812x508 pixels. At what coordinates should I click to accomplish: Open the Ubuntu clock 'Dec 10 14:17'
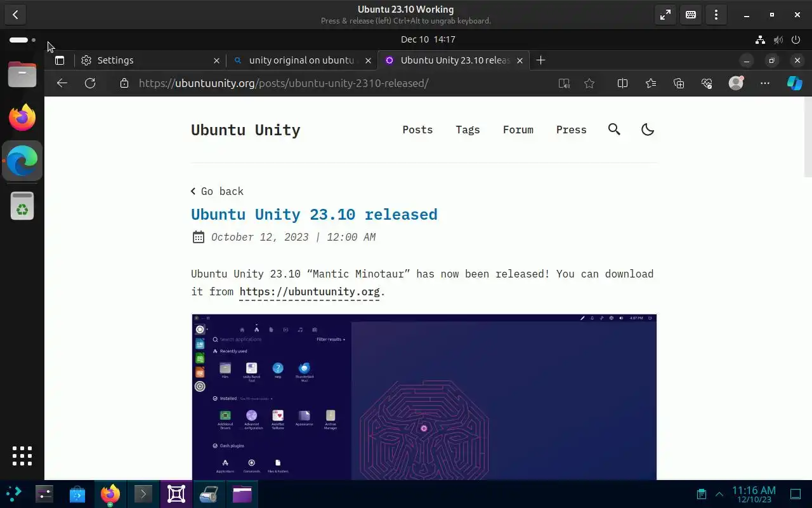(428, 39)
